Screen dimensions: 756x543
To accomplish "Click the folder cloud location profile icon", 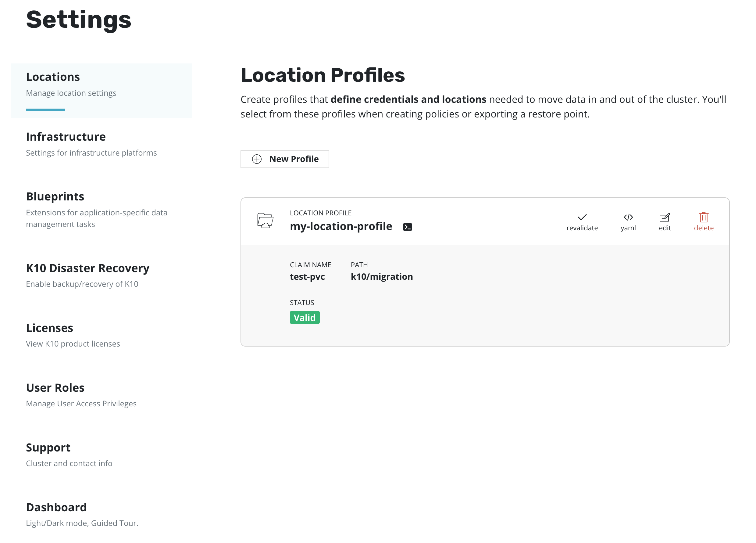I will [x=265, y=221].
